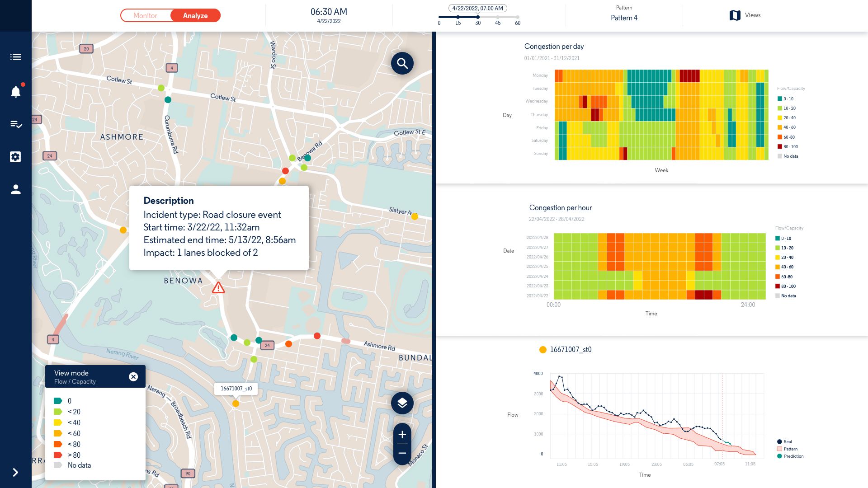Open the Pattern 4 selector

tap(624, 18)
